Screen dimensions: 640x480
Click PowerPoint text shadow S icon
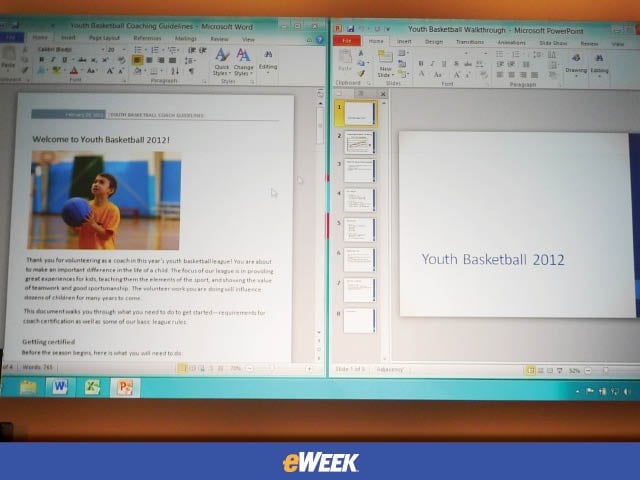(x=456, y=63)
